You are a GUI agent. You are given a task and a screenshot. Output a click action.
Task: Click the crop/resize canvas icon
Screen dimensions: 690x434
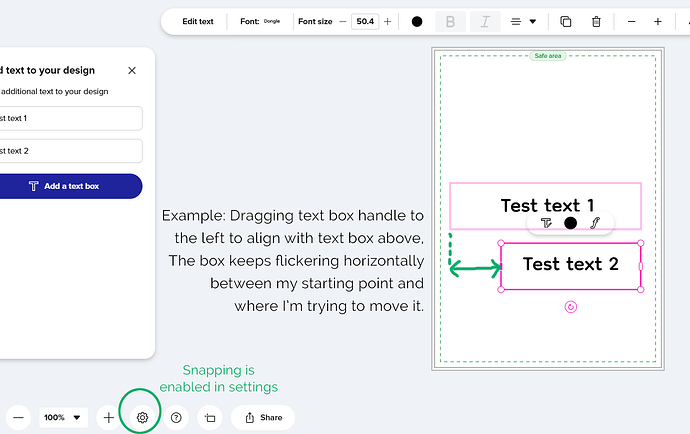[210, 417]
